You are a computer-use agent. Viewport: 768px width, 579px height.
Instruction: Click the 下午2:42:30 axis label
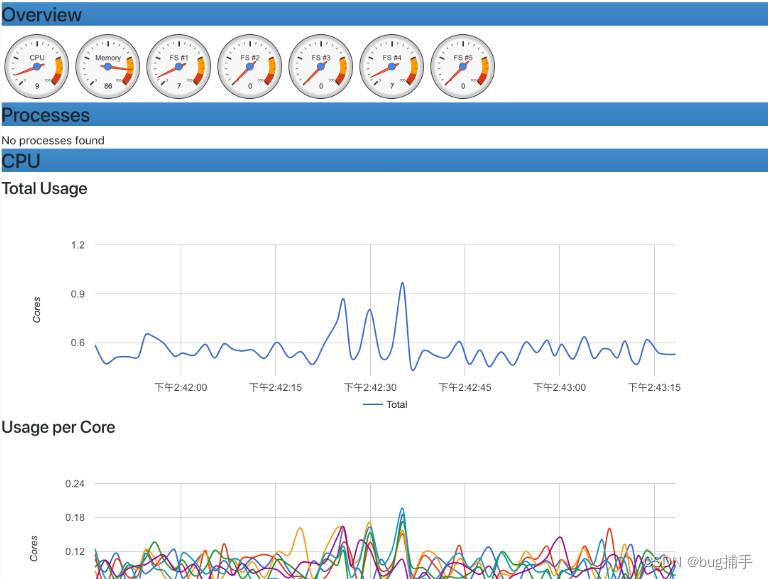click(x=370, y=387)
